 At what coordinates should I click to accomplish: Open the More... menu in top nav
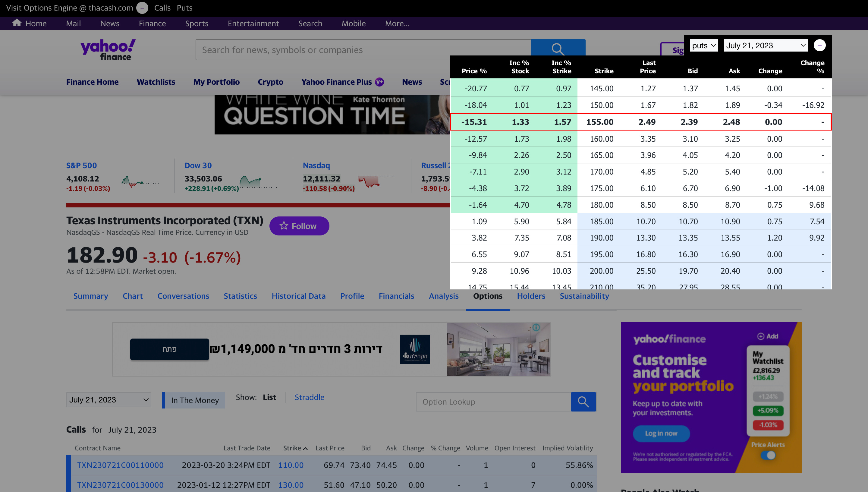tap(397, 23)
